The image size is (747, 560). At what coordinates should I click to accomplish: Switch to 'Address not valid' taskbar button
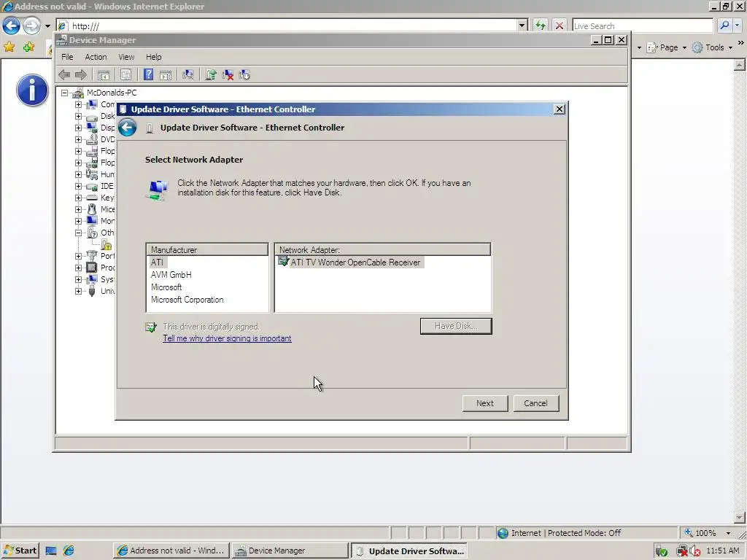coord(171,551)
